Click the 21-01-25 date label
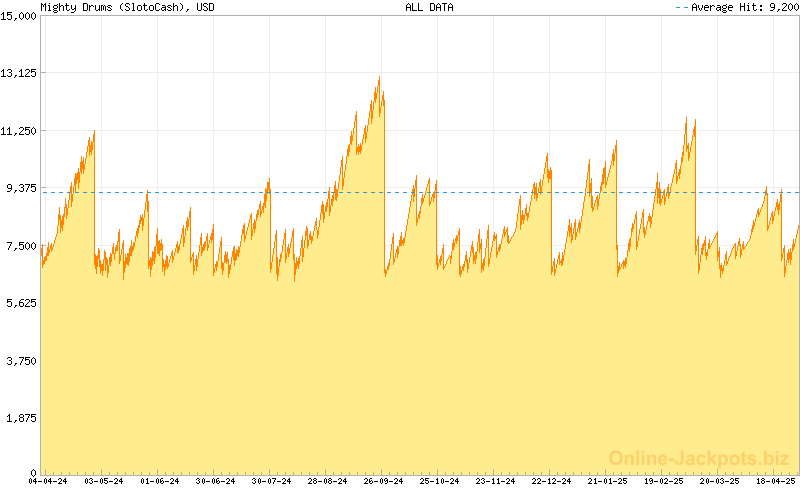The width and height of the screenshot is (800, 490). tap(609, 481)
